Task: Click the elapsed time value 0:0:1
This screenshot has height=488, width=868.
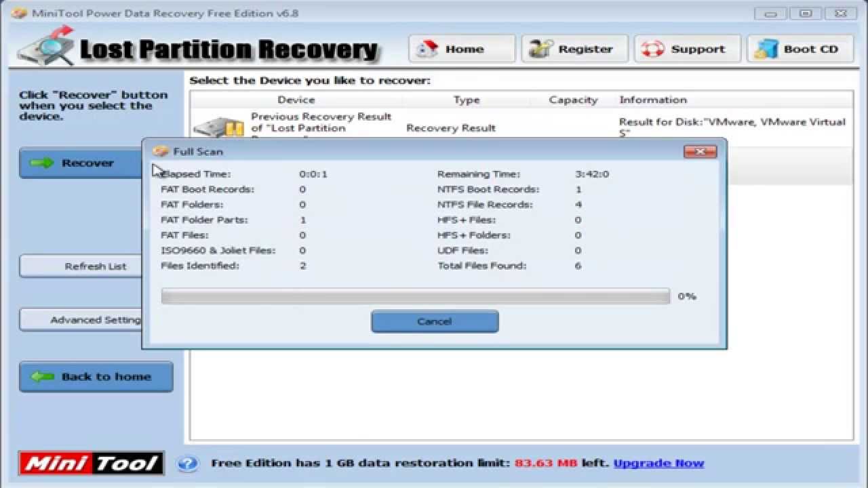Action: coord(313,174)
